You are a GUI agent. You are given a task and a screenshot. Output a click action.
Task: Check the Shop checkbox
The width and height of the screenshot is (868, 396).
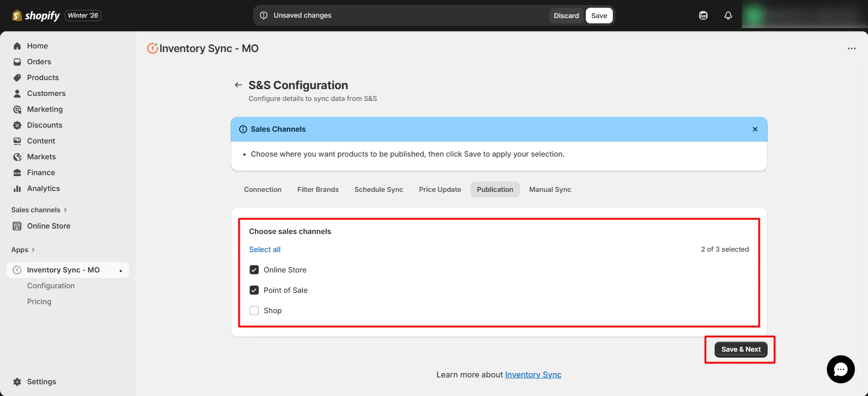[x=254, y=310]
